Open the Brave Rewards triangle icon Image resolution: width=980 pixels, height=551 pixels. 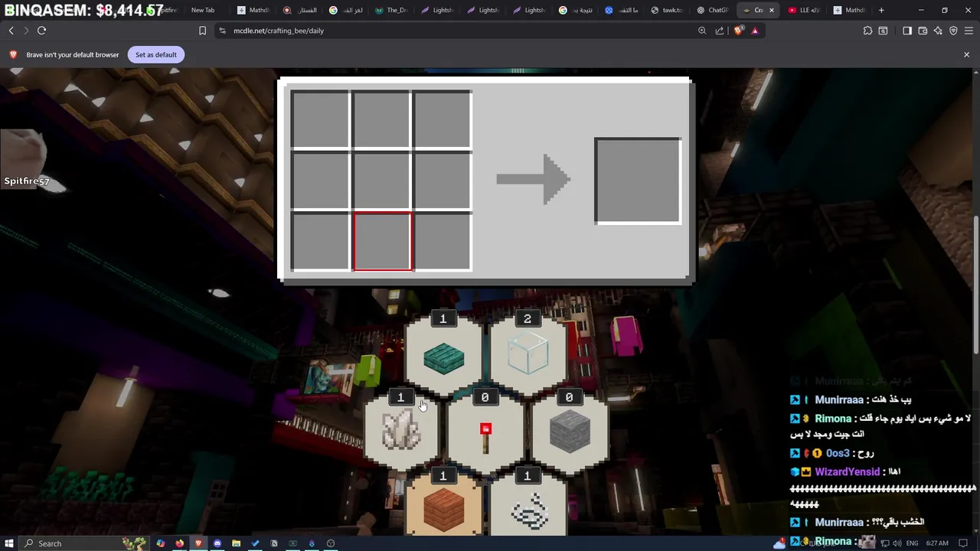click(x=755, y=31)
